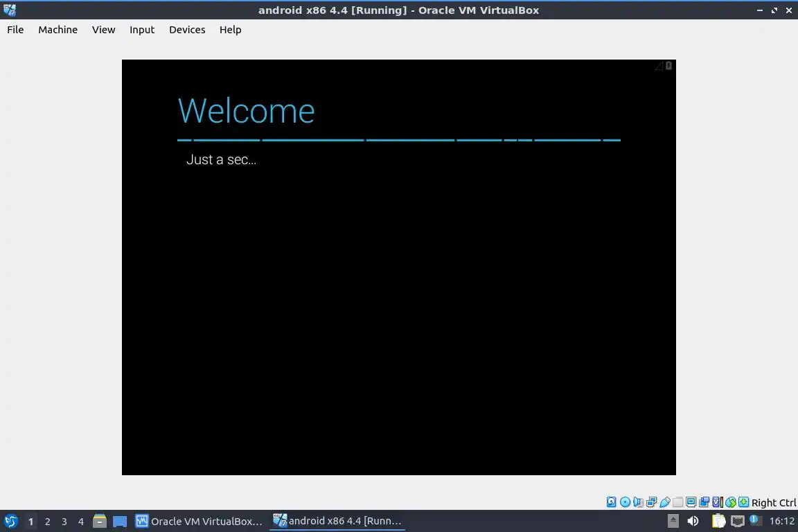Screen dimensions: 798x532
Task: Click the mouse integration status icon
Action: tap(731, 502)
